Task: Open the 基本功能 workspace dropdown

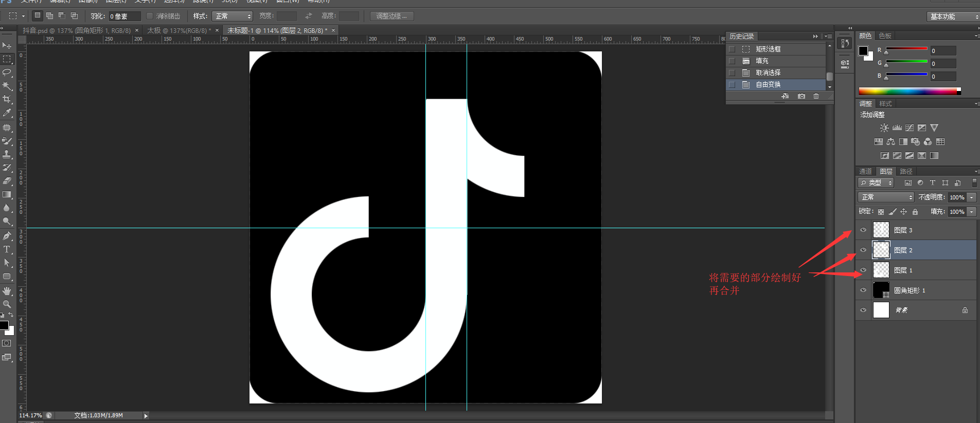Action: (x=953, y=17)
